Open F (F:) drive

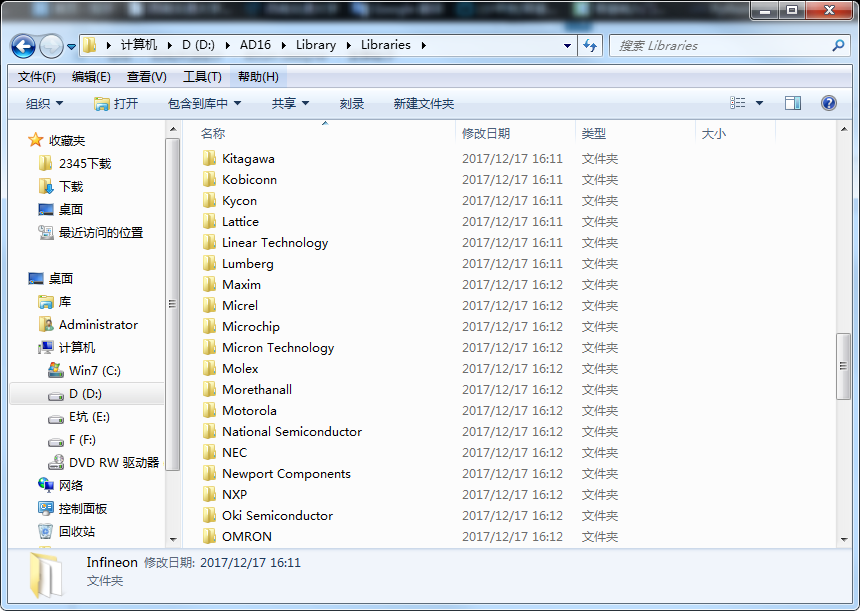[x=72, y=440]
